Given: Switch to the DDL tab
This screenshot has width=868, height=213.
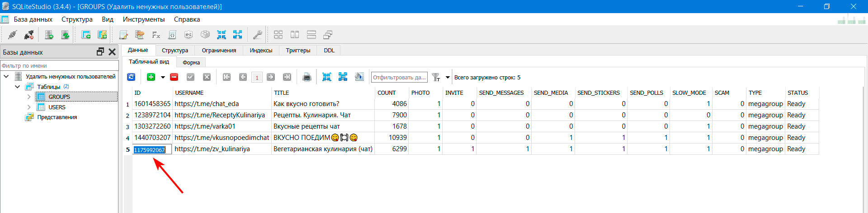Looking at the screenshot, I should (x=329, y=50).
